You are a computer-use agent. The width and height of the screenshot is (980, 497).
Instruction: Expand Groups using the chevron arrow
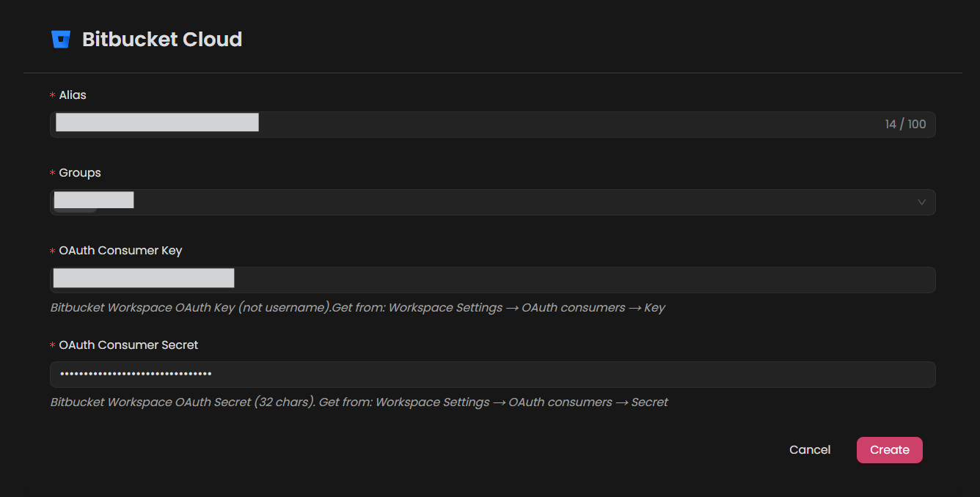click(921, 202)
